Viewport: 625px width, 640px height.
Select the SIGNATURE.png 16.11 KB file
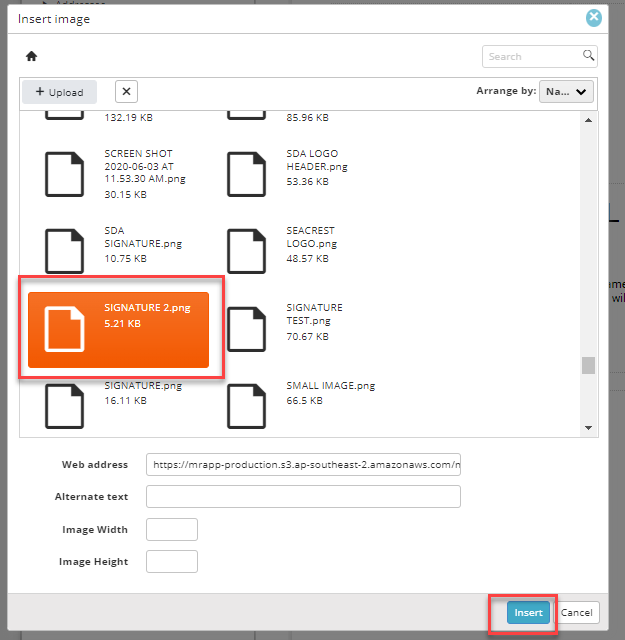(x=116, y=405)
